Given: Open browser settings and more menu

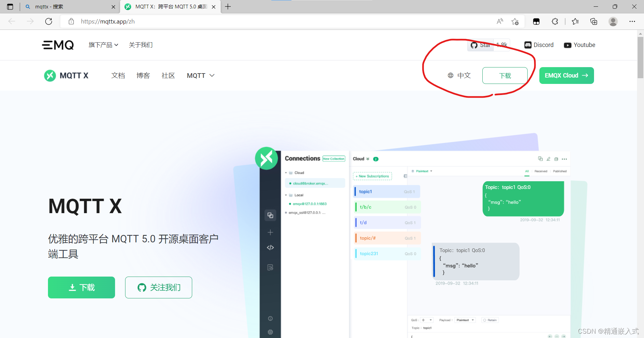Looking at the screenshot, I should click(x=632, y=21).
